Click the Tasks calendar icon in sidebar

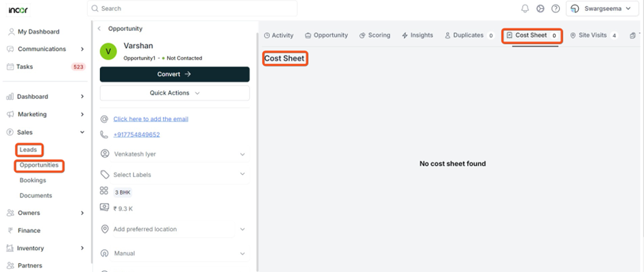[10, 66]
